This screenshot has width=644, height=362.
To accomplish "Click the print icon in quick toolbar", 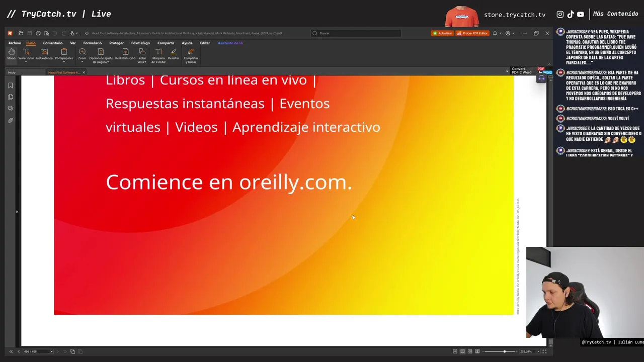I will click(x=38, y=33).
